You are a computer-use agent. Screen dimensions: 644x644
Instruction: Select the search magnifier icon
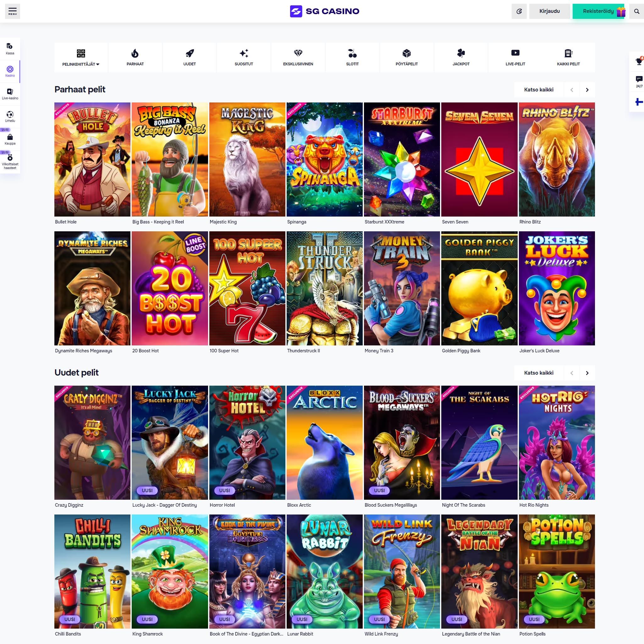pos(637,11)
